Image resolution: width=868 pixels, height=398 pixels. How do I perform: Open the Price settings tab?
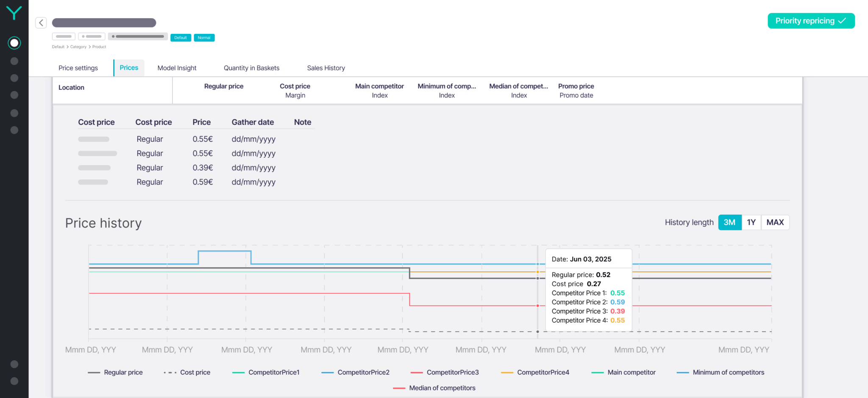click(x=78, y=68)
